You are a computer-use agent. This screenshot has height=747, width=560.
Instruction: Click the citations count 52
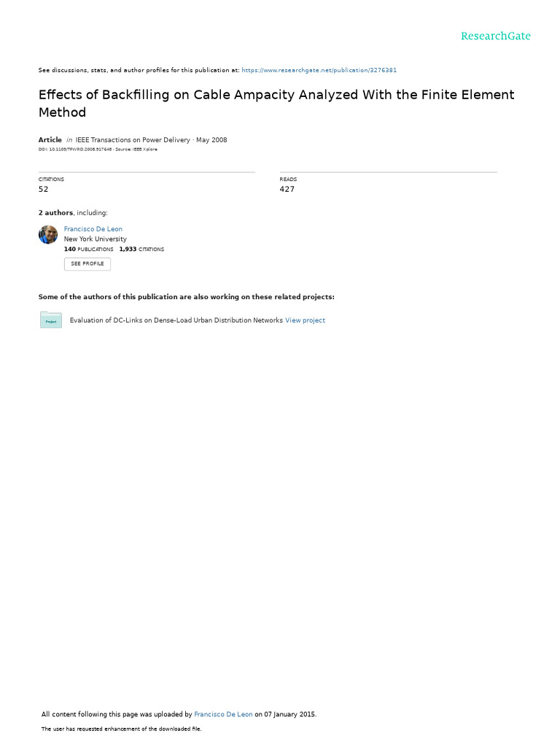click(x=43, y=189)
